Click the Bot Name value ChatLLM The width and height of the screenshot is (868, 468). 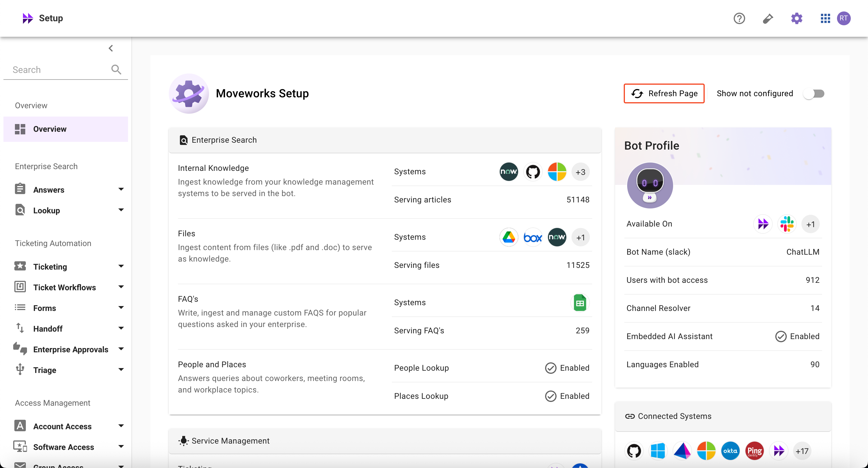803,252
